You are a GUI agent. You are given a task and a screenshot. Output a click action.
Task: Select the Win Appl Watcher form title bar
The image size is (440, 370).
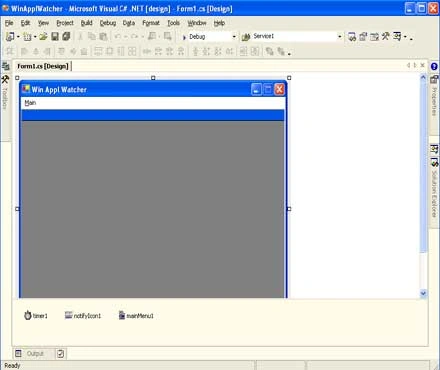point(153,89)
